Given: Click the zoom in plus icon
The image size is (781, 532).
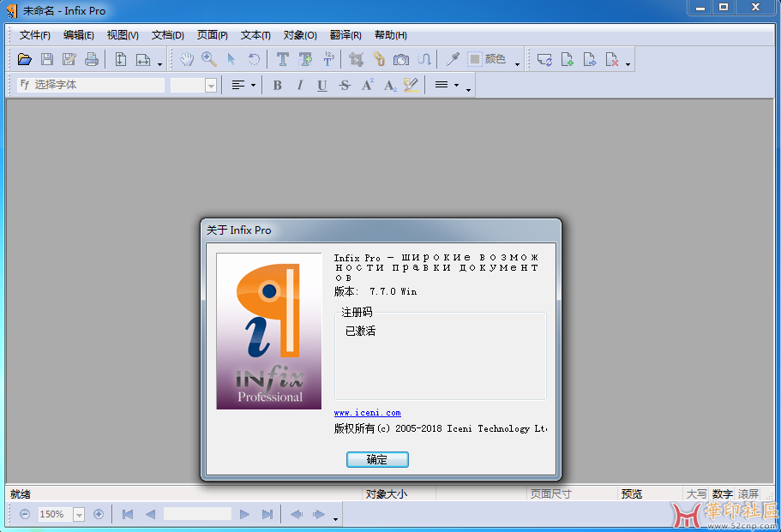Looking at the screenshot, I should [x=99, y=514].
